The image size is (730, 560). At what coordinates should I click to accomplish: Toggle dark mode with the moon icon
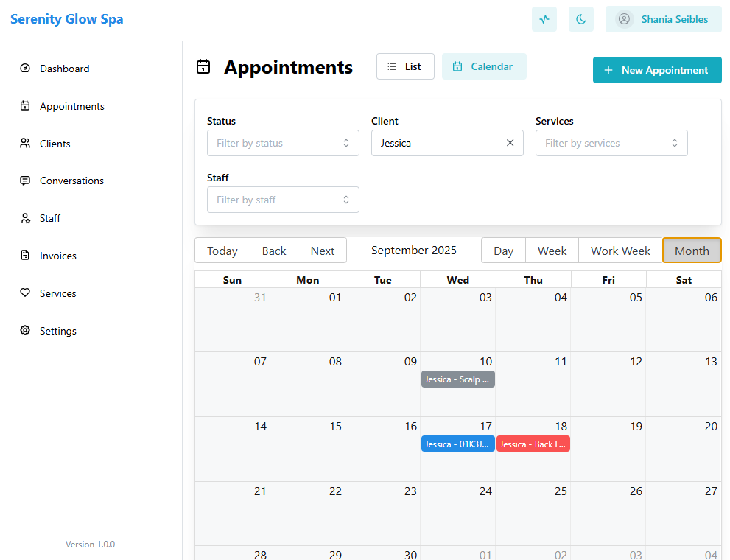click(x=581, y=20)
